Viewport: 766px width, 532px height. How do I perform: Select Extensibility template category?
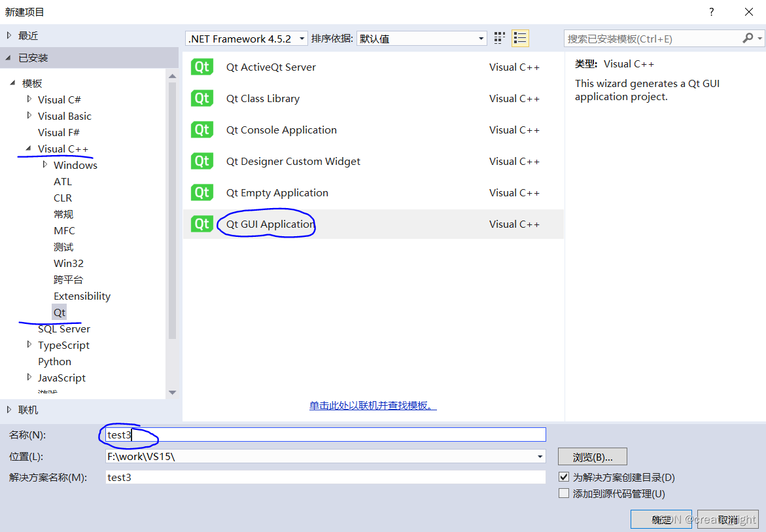tap(82, 296)
